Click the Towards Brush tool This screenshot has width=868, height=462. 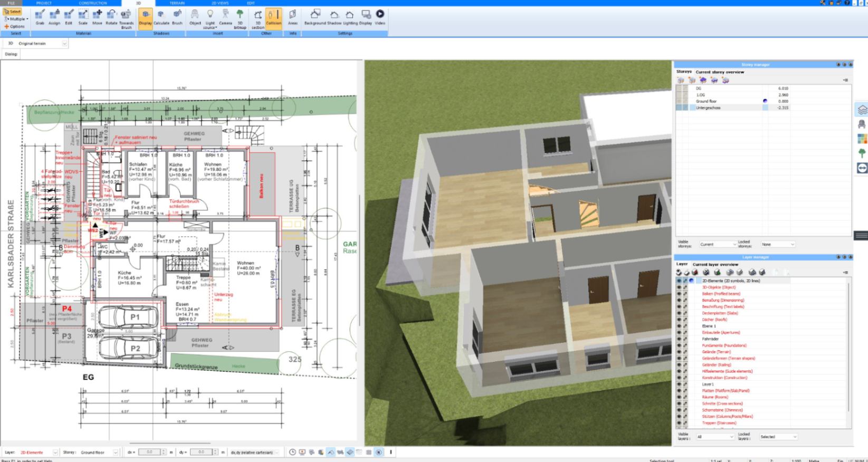[x=127, y=18]
